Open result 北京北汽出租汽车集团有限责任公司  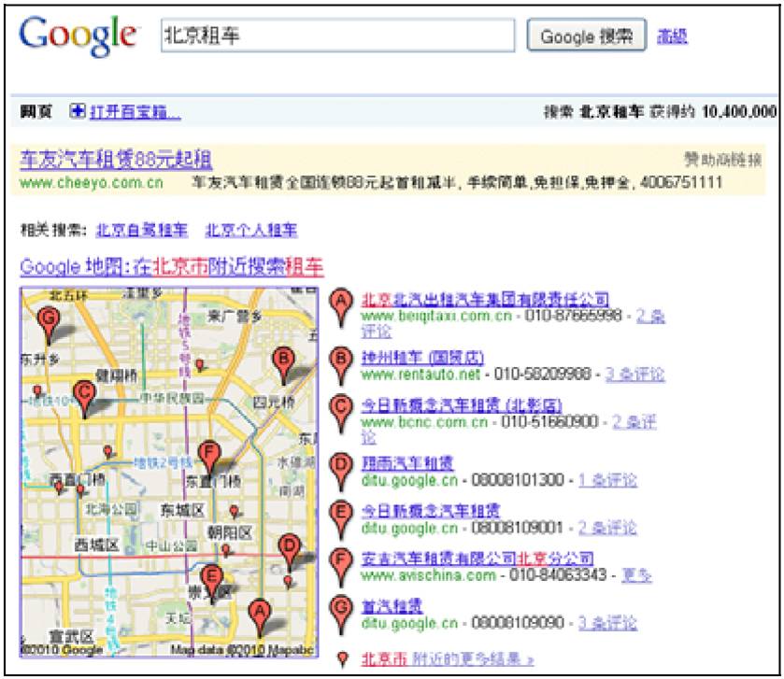(485, 300)
